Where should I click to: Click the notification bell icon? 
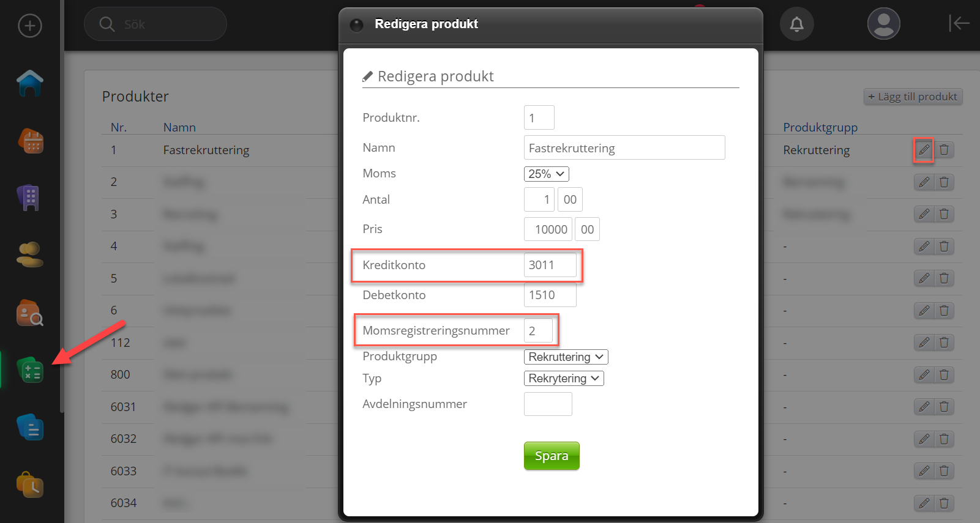coord(796,24)
